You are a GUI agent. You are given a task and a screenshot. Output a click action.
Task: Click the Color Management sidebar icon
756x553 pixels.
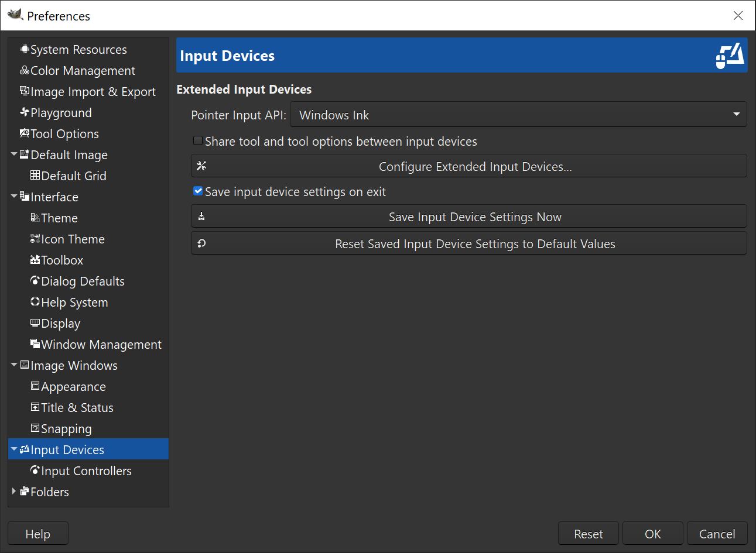click(24, 70)
